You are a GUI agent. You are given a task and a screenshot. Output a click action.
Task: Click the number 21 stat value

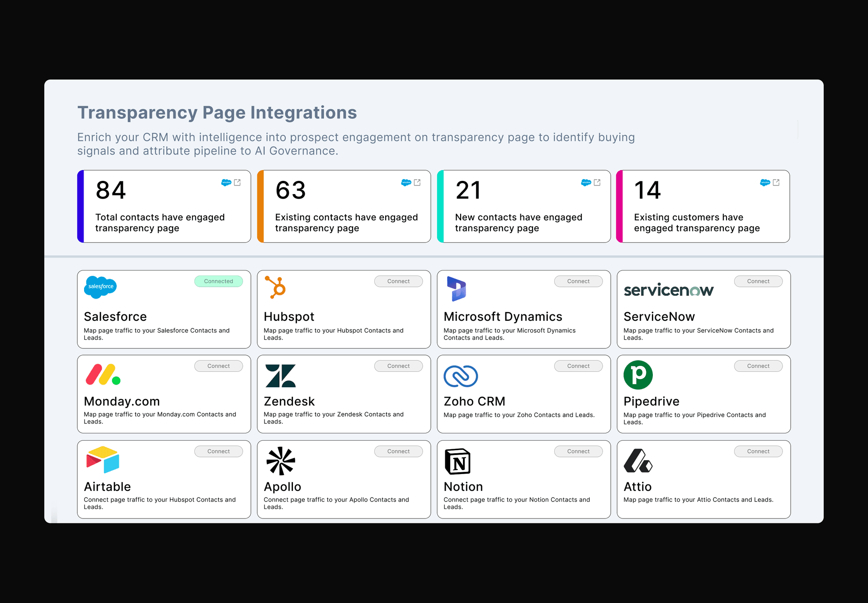[x=468, y=190]
